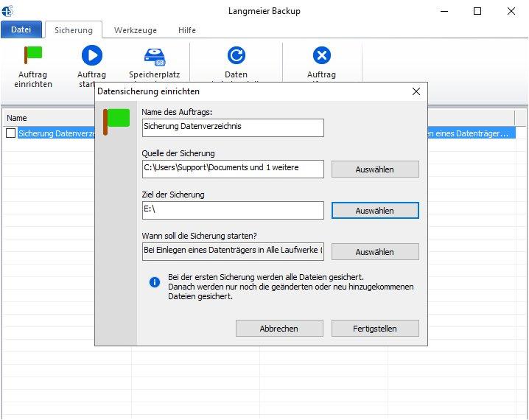Click the Ziel der Sicherung field
Image resolution: width=529 pixels, height=420 pixels.
[x=233, y=211]
